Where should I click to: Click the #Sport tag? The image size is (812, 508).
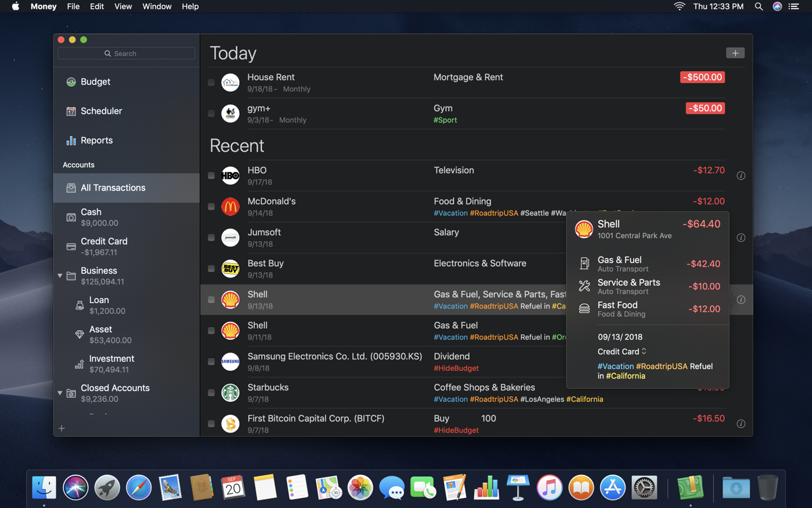click(x=445, y=120)
